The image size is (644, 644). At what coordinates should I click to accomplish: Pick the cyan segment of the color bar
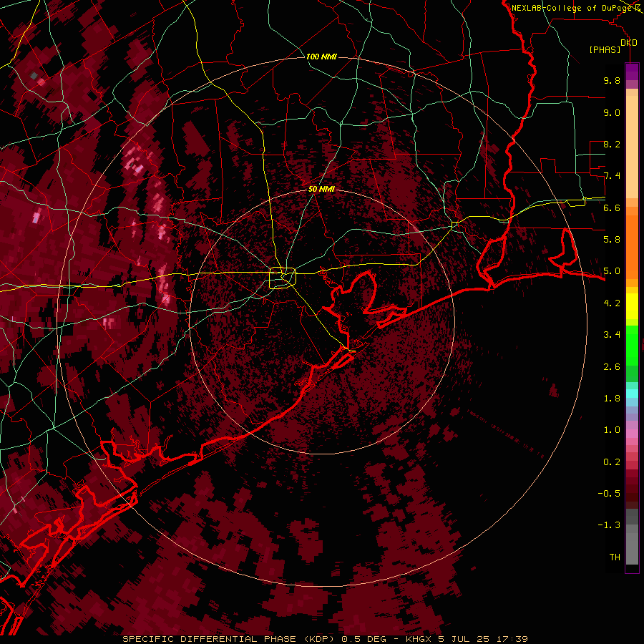click(632, 394)
